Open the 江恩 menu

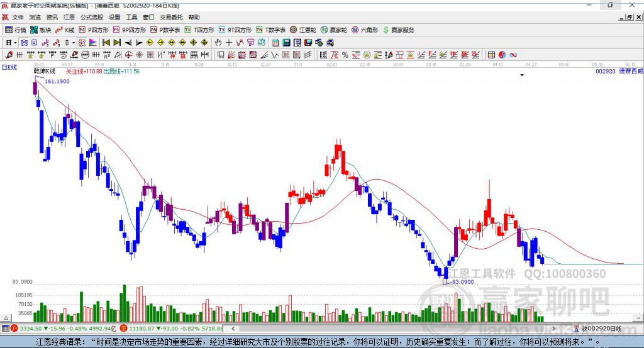pyautogui.click(x=69, y=17)
